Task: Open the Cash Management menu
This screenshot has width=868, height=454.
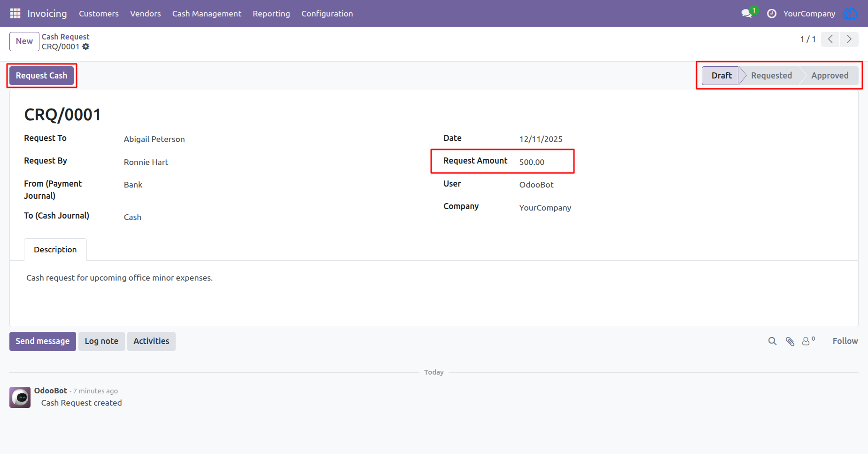Action: click(207, 14)
